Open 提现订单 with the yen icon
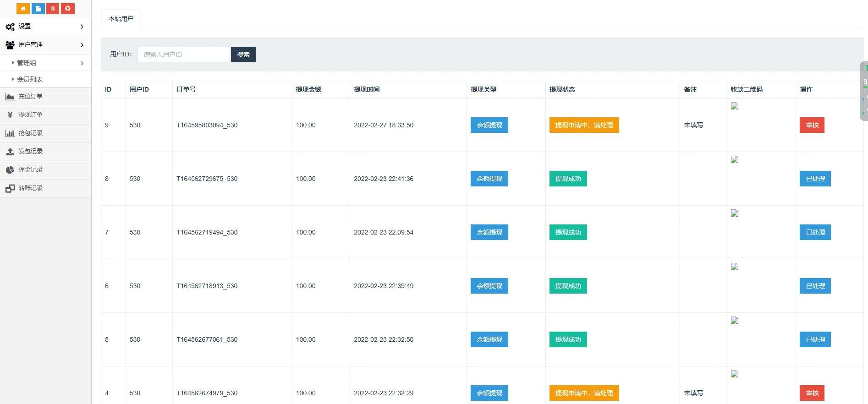 click(x=30, y=115)
